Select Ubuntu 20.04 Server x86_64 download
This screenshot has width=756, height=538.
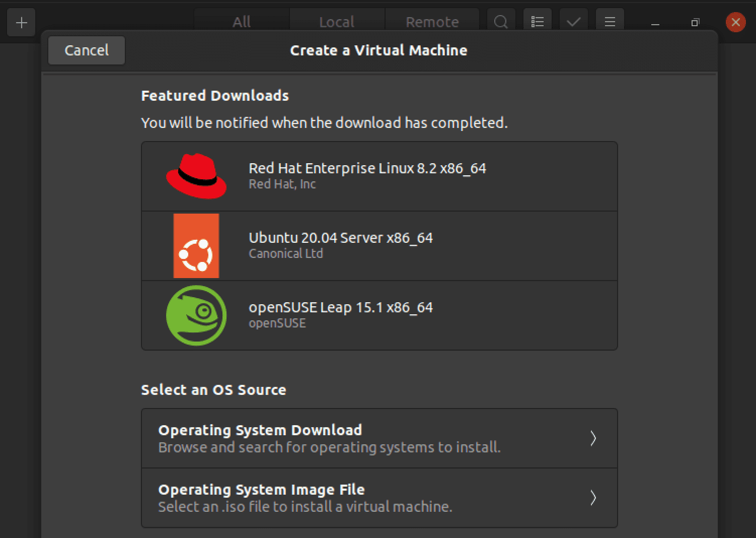379,245
